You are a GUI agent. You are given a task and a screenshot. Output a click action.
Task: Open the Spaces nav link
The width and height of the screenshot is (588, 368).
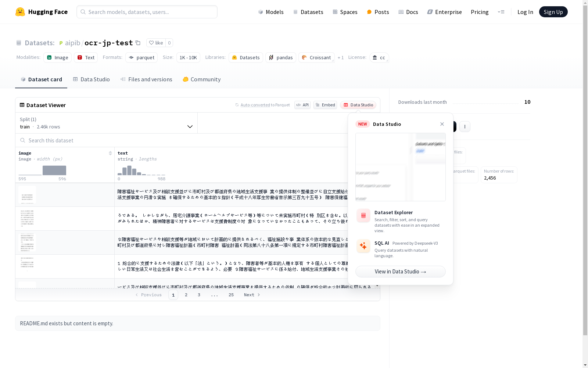345,12
